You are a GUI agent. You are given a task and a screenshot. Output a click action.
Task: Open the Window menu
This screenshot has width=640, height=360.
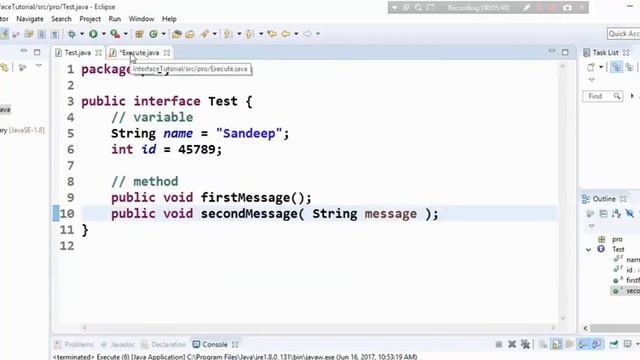tap(141, 19)
